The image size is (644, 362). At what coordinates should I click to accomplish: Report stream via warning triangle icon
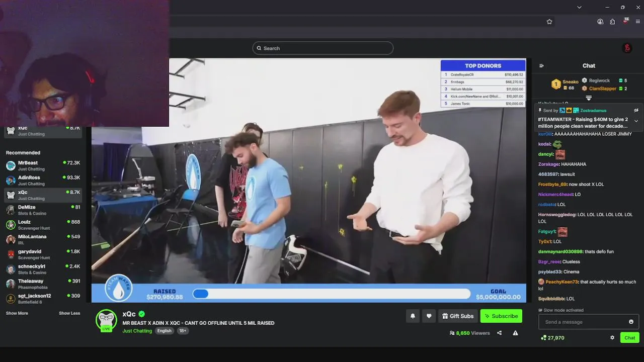pyautogui.click(x=515, y=333)
